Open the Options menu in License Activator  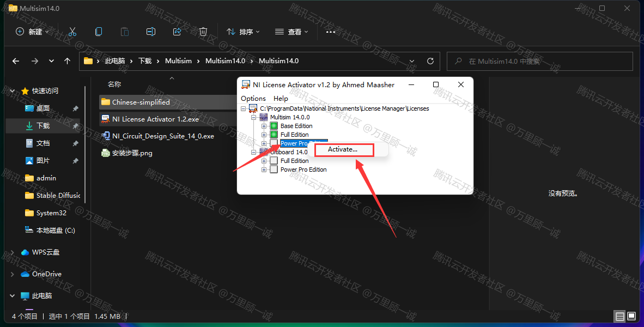[x=253, y=99]
